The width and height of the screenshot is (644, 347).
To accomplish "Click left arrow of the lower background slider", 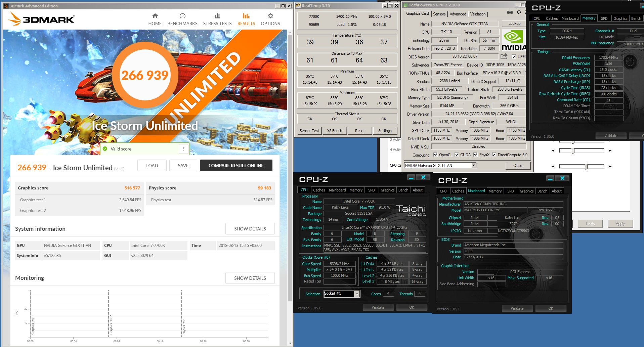I will click(553, 166).
